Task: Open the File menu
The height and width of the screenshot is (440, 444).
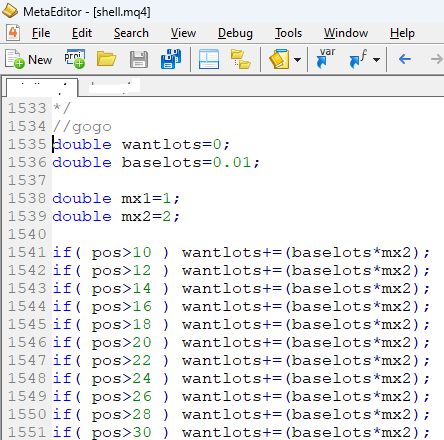Action: coord(41,33)
